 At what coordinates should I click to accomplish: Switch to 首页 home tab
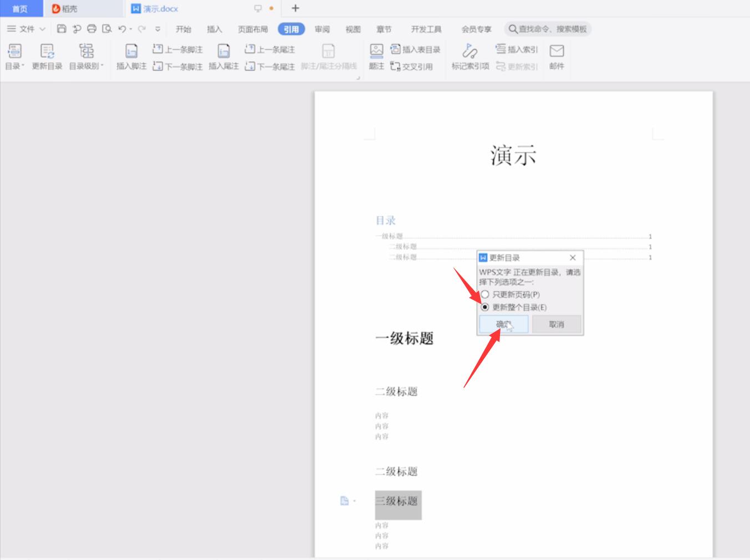(x=20, y=9)
